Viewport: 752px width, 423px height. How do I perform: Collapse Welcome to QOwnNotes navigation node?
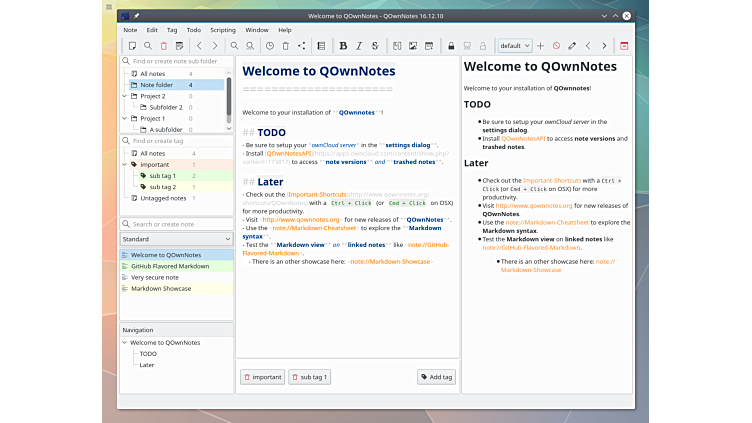click(125, 342)
